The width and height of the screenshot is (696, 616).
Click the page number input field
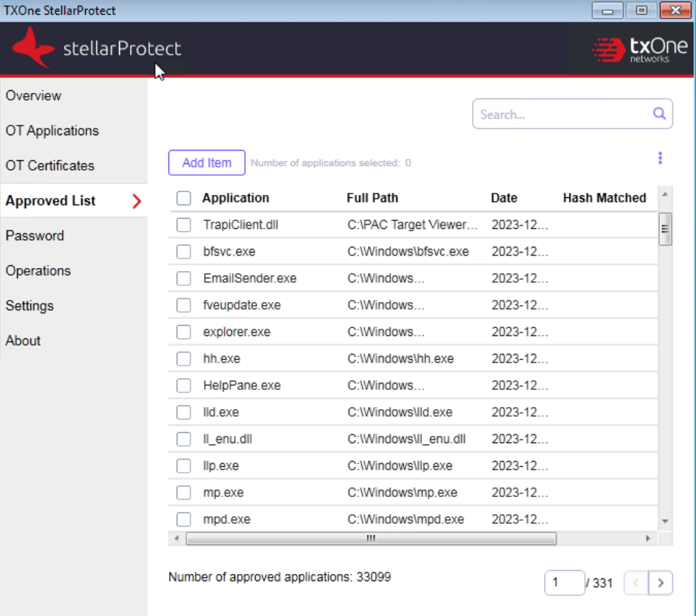tap(564, 583)
